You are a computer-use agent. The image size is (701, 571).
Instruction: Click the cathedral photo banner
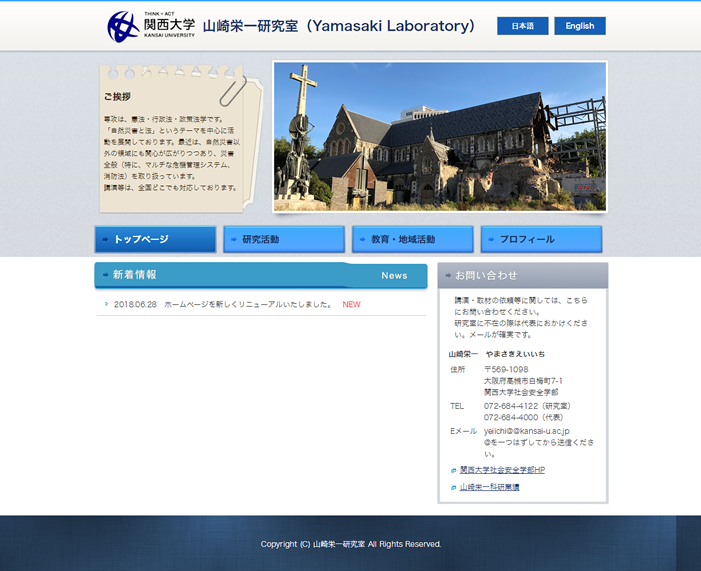pos(440,137)
